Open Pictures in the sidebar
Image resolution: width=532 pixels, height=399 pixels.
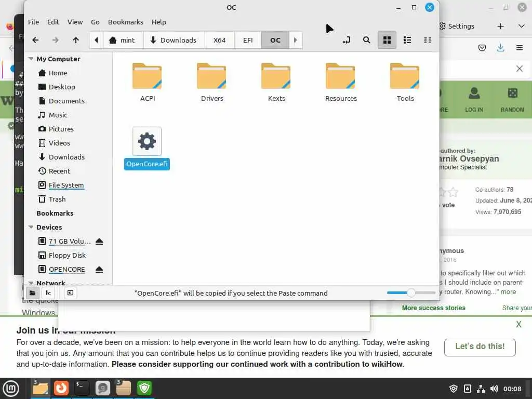coord(61,129)
